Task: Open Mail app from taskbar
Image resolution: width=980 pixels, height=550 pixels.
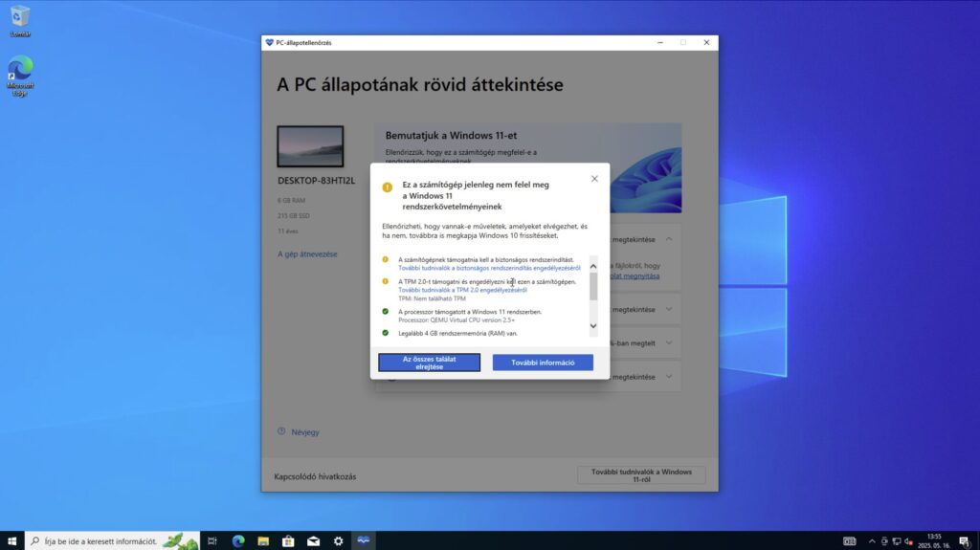Action: (x=313, y=540)
